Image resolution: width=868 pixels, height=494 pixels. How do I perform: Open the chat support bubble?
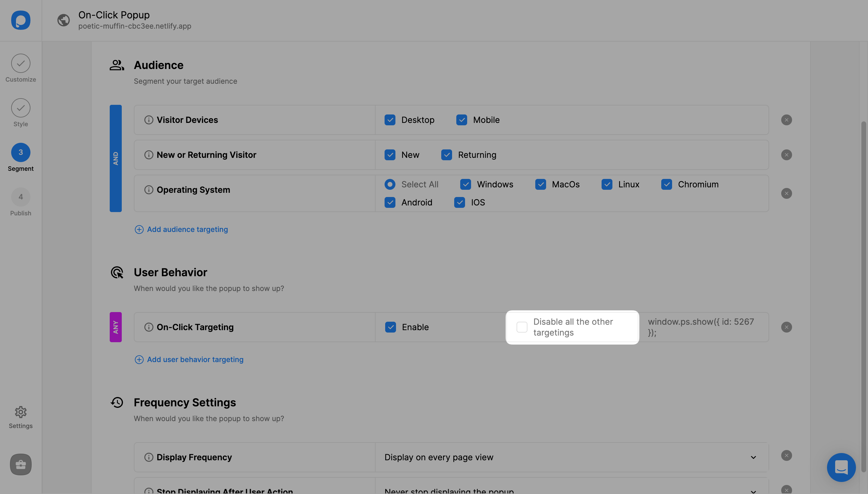[x=841, y=467]
